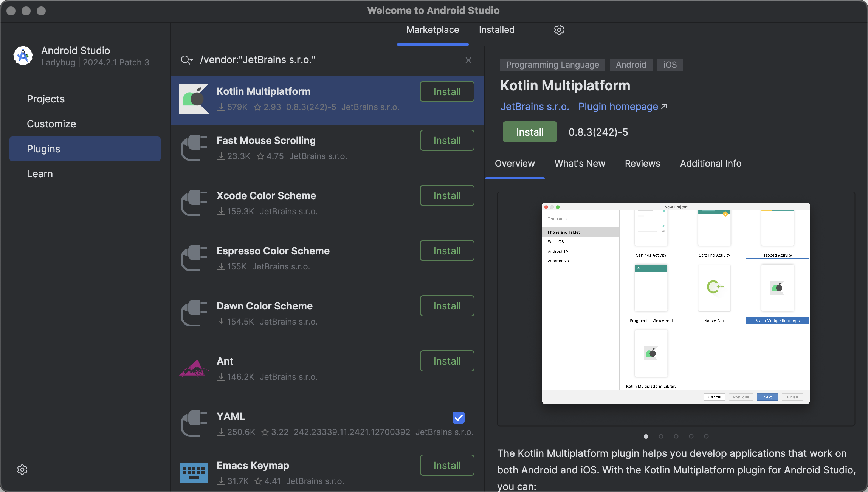Select the fourth screenshot carousel dot
This screenshot has height=492, width=868.
click(691, 436)
